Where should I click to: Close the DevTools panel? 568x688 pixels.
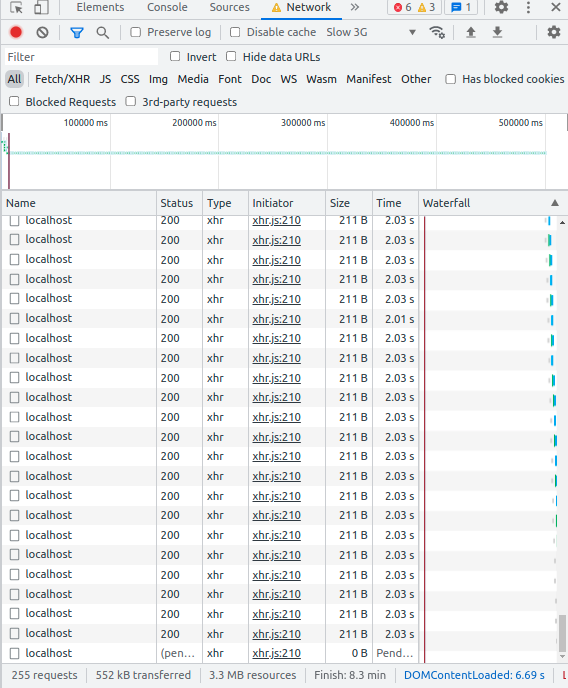point(556,7)
